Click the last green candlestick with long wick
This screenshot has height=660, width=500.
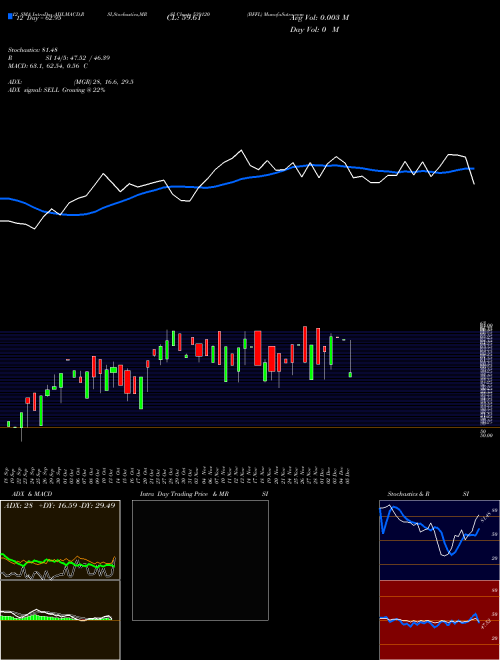pyautogui.click(x=350, y=358)
